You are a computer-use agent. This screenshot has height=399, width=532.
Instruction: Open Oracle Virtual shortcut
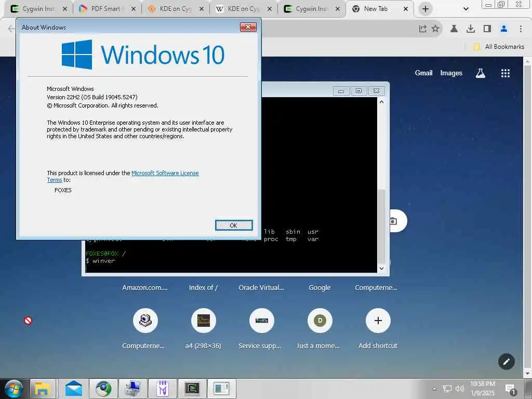click(x=261, y=287)
